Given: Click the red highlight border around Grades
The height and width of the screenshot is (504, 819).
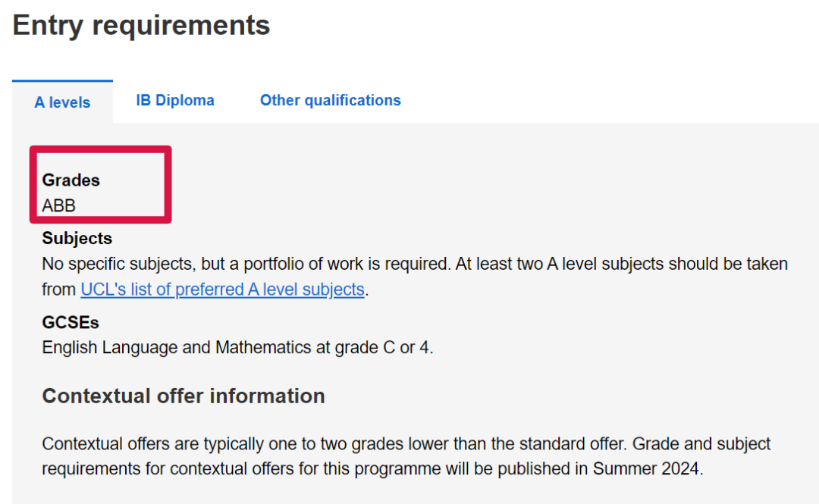Looking at the screenshot, I should [100, 149].
